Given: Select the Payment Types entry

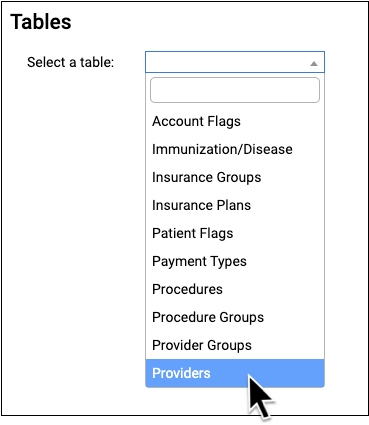Looking at the screenshot, I should pos(235,261).
